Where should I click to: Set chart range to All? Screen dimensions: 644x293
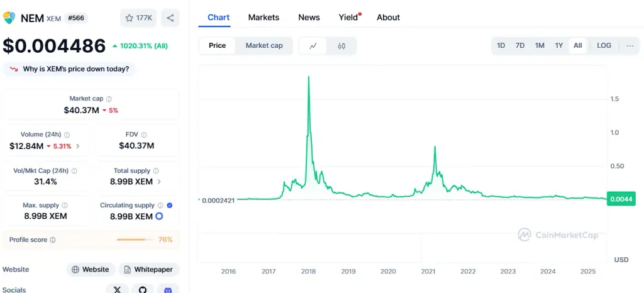(x=578, y=45)
